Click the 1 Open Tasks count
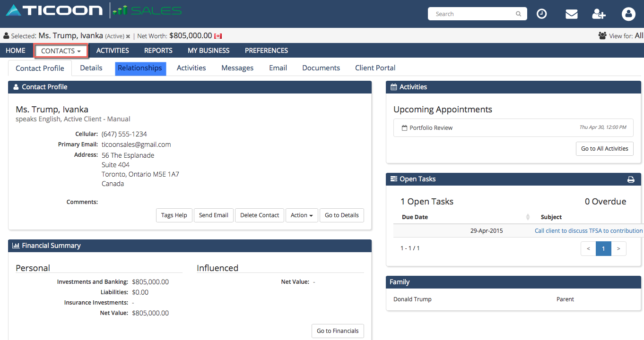The image size is (644, 340). point(427,202)
